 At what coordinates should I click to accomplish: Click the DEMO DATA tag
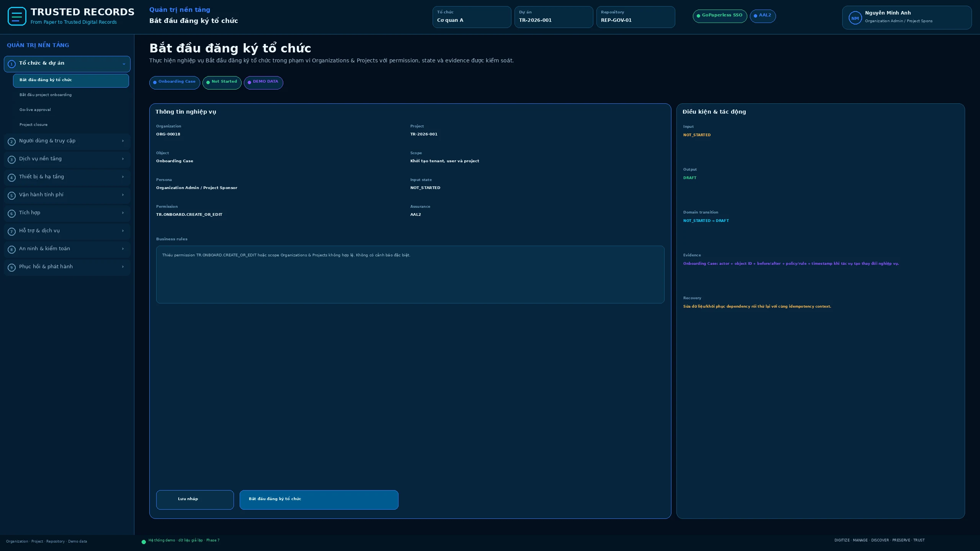tap(263, 83)
